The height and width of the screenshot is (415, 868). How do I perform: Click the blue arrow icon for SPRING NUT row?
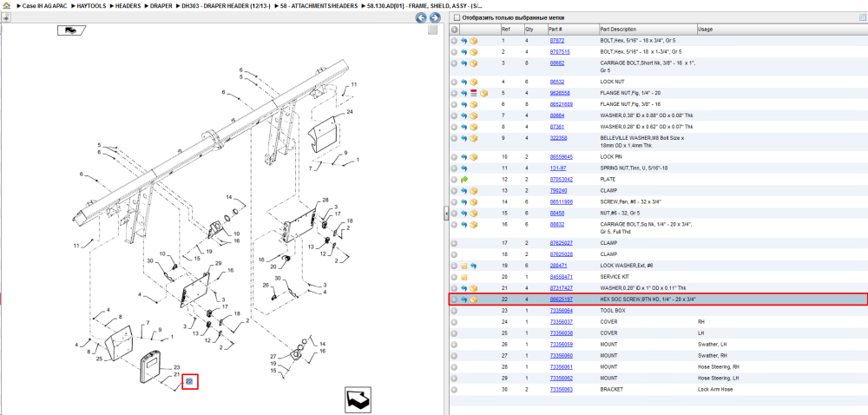tap(464, 168)
